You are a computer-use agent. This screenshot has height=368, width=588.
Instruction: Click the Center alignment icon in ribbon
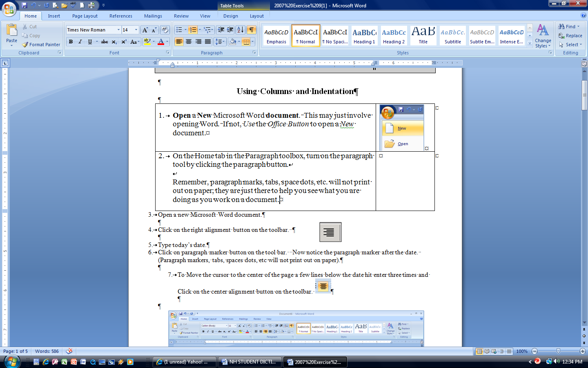pyautogui.click(x=189, y=42)
